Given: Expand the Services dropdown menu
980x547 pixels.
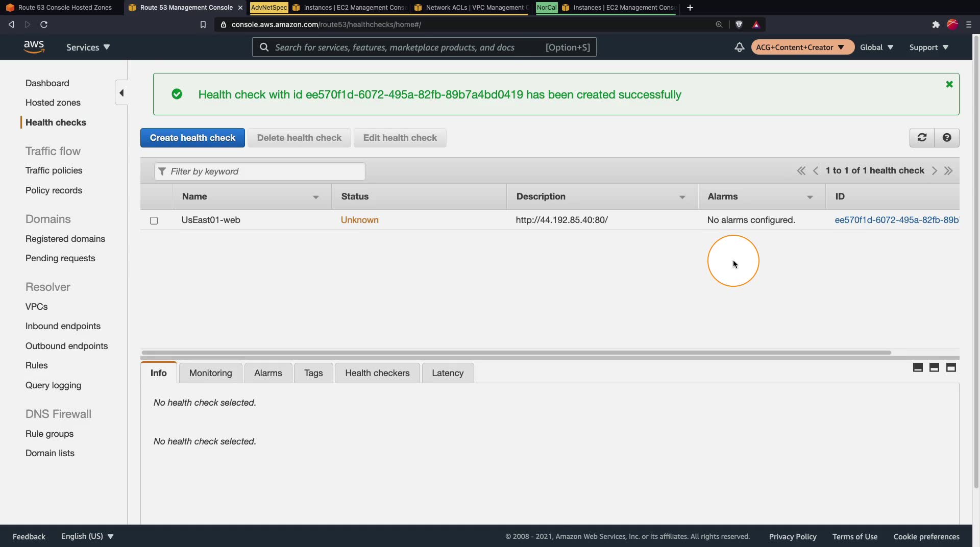Looking at the screenshot, I should click(88, 47).
